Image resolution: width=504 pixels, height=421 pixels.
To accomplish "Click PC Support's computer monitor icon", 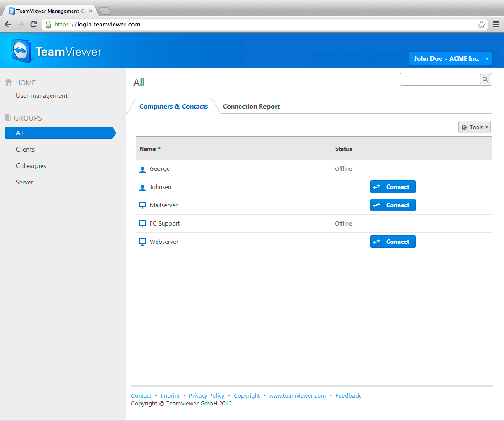I will tap(142, 224).
